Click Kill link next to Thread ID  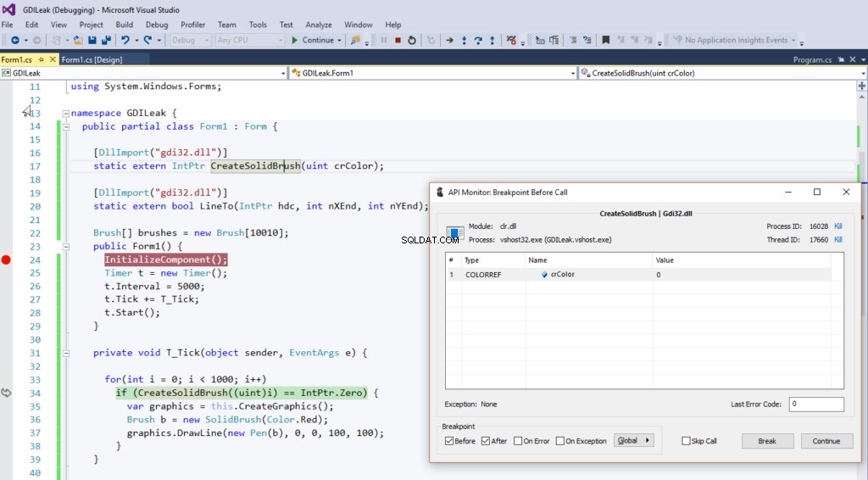click(x=838, y=239)
